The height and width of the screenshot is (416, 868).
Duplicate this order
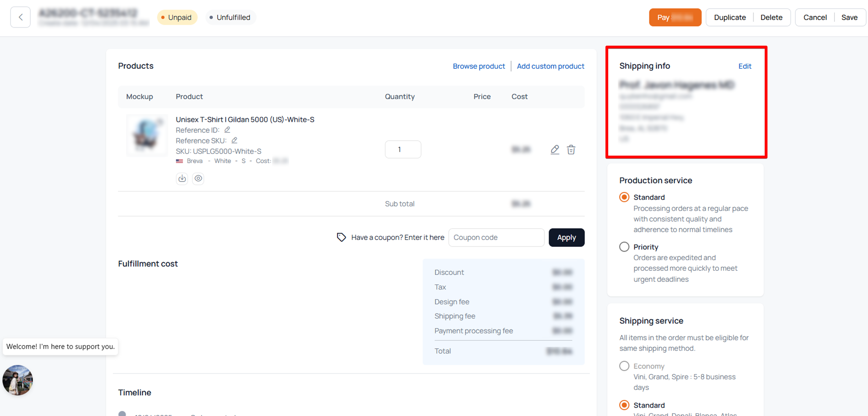[x=730, y=17]
